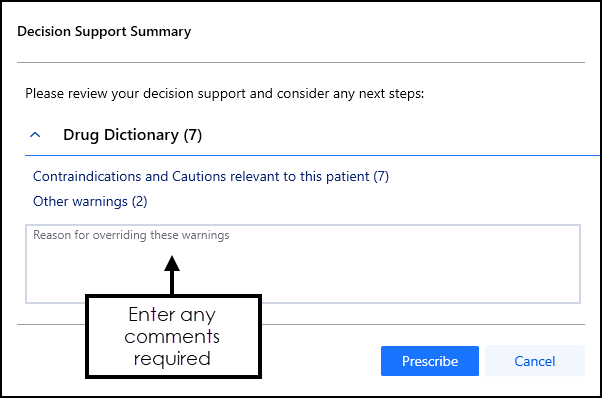This screenshot has width=602, height=398.
Task: Click the (7) count in the Contraindications link
Action: click(381, 177)
